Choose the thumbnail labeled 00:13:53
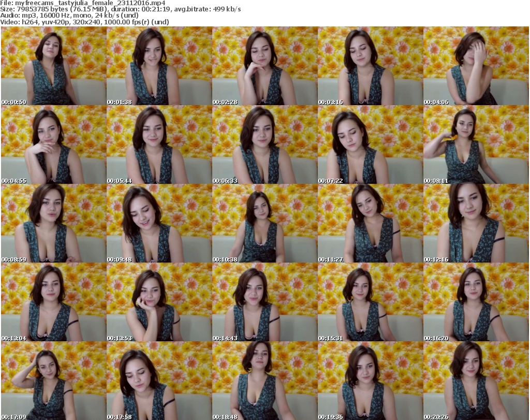The height and width of the screenshot is (420, 530). [x=159, y=302]
